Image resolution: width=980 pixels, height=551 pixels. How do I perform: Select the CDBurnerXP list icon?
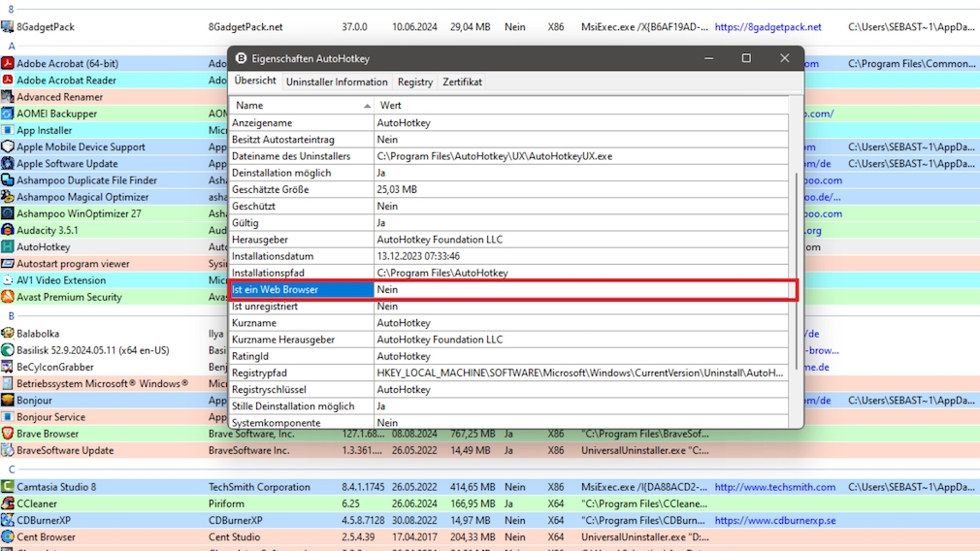8,520
